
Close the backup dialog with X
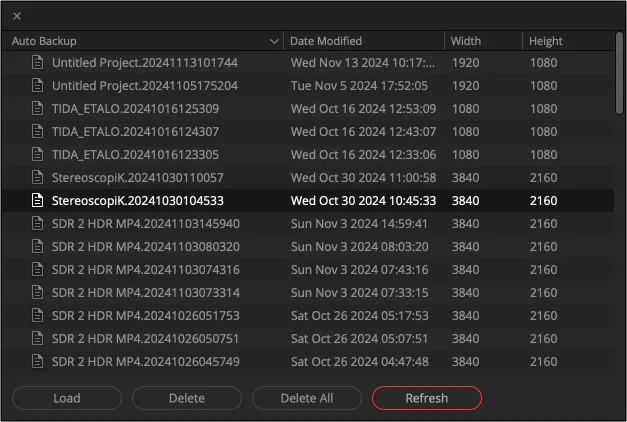[x=17, y=16]
